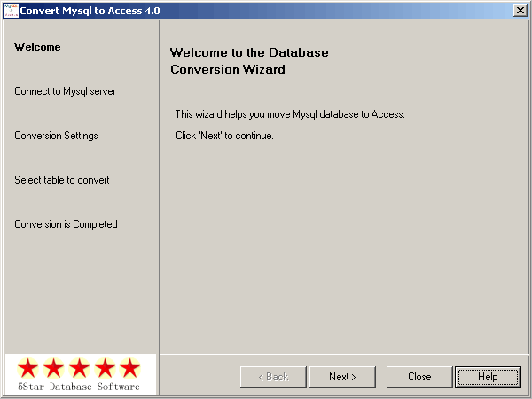This screenshot has height=399, width=532.
Task: Click the disabled Back button
Action: click(x=273, y=377)
